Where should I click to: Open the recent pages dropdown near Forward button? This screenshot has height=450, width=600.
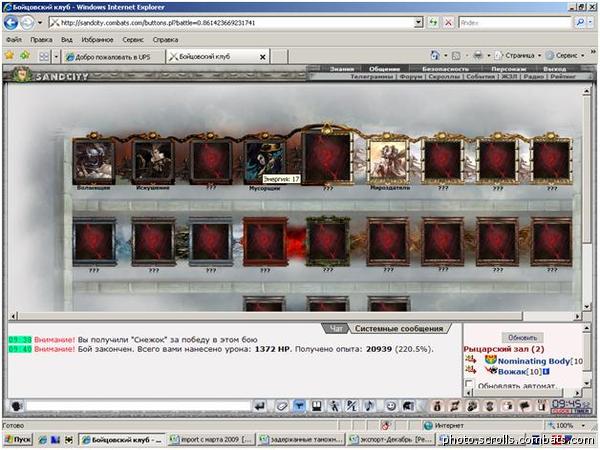pos(40,23)
